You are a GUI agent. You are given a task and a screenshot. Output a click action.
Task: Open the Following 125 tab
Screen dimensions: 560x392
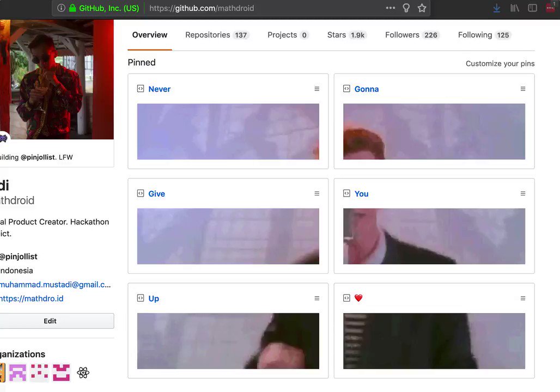coord(484,35)
